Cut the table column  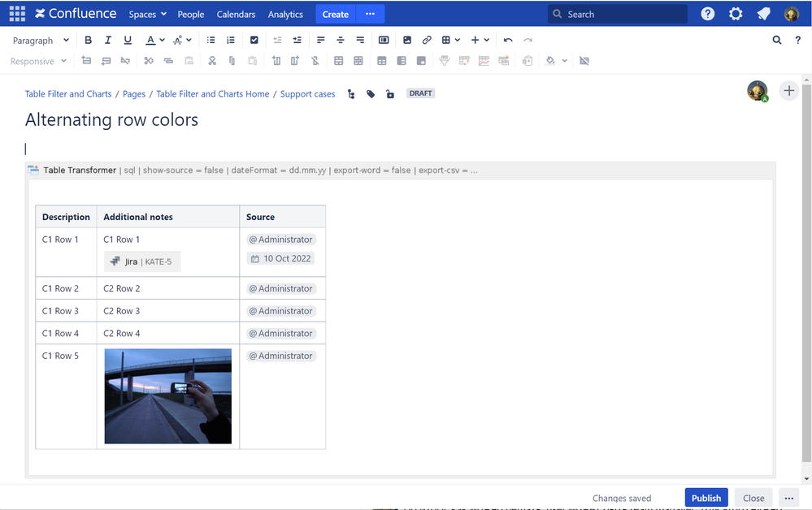(x=212, y=61)
